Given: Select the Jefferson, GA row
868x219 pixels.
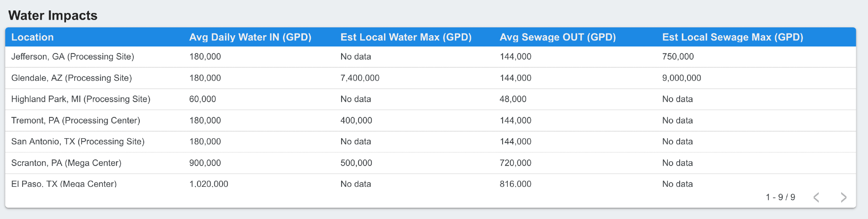Looking at the screenshot, I should [x=72, y=57].
